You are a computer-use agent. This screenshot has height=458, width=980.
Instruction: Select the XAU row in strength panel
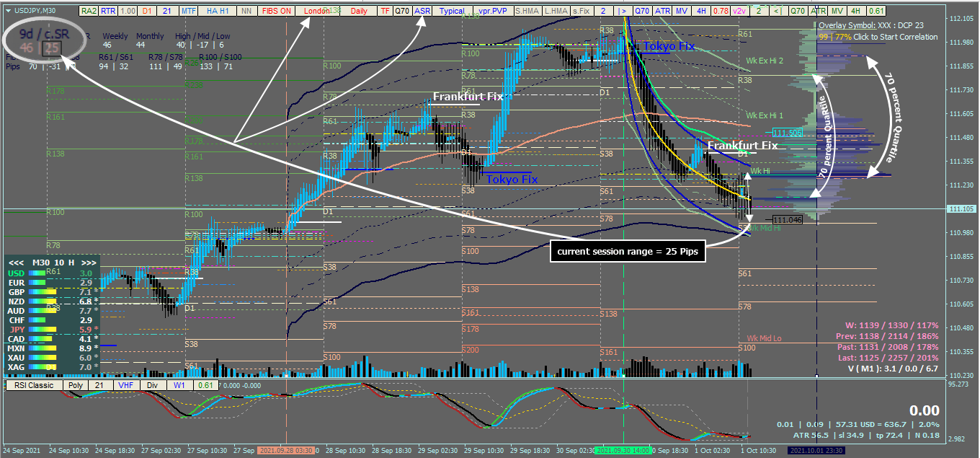pyautogui.click(x=52, y=358)
